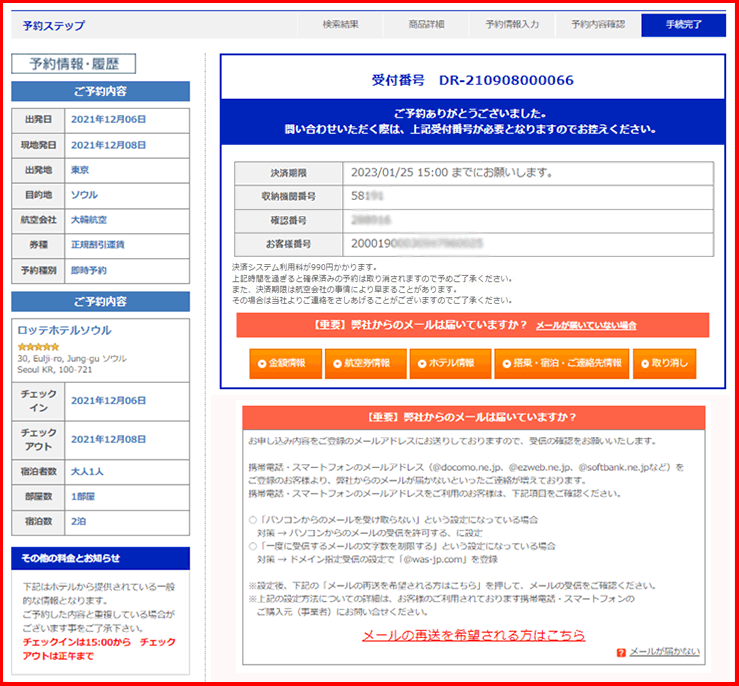Click メールの再送を希望される方はこちら link
The image size is (739, 686).
click(473, 635)
